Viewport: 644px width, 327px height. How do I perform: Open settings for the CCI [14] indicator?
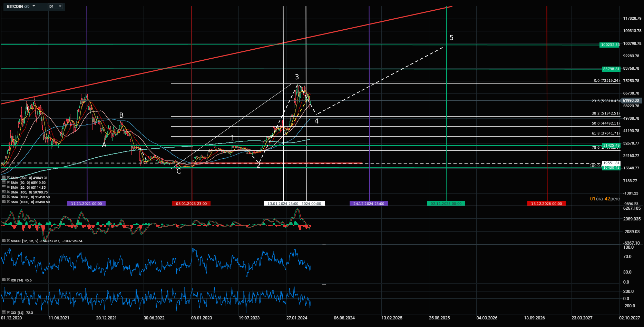(x=4, y=313)
